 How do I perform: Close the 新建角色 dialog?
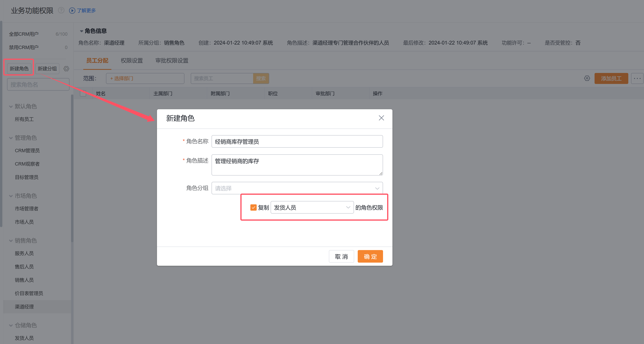(x=381, y=118)
